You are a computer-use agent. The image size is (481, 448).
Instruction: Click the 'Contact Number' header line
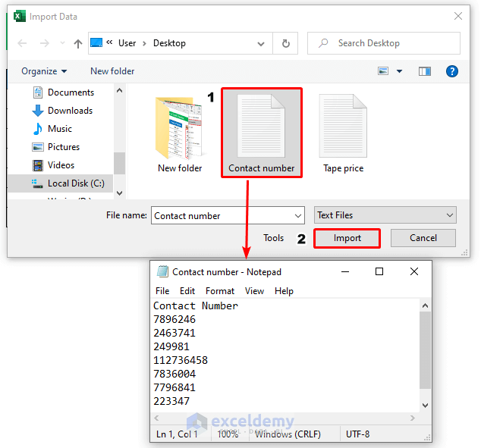(196, 305)
